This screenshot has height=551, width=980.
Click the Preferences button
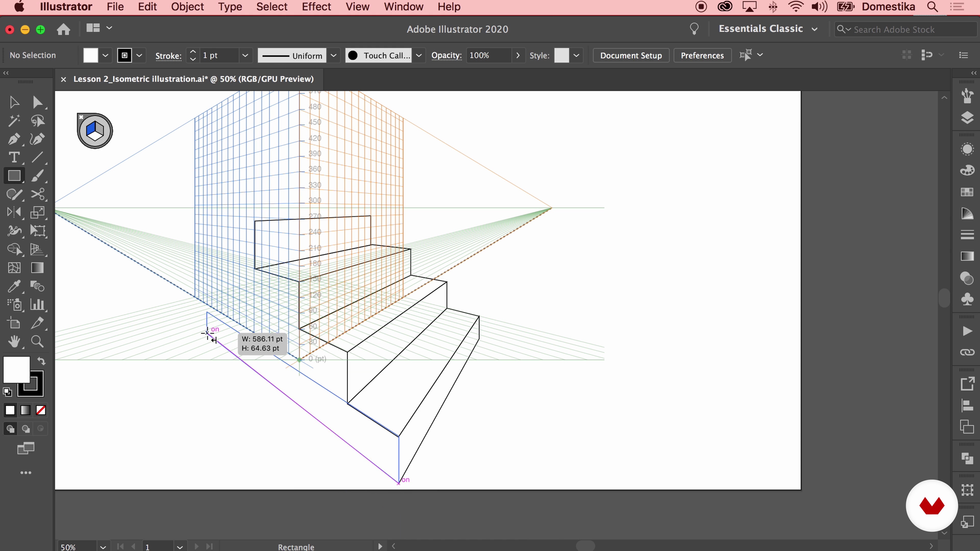point(702,56)
